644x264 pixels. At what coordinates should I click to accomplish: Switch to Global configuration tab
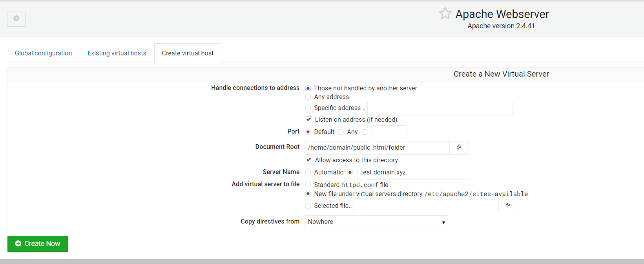43,53
